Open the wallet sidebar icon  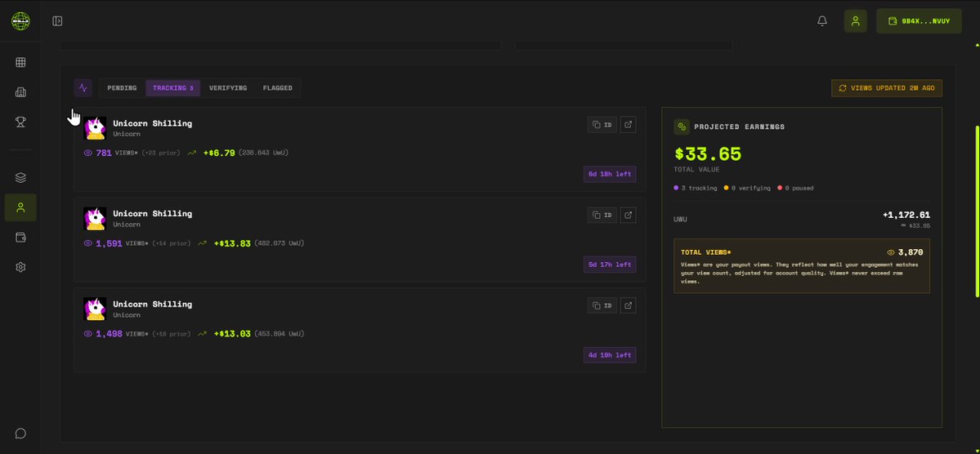point(20,238)
